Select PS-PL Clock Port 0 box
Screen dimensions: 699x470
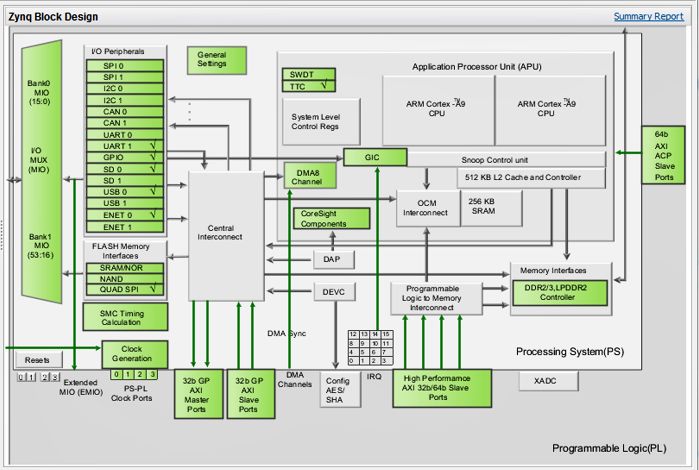click(116, 375)
